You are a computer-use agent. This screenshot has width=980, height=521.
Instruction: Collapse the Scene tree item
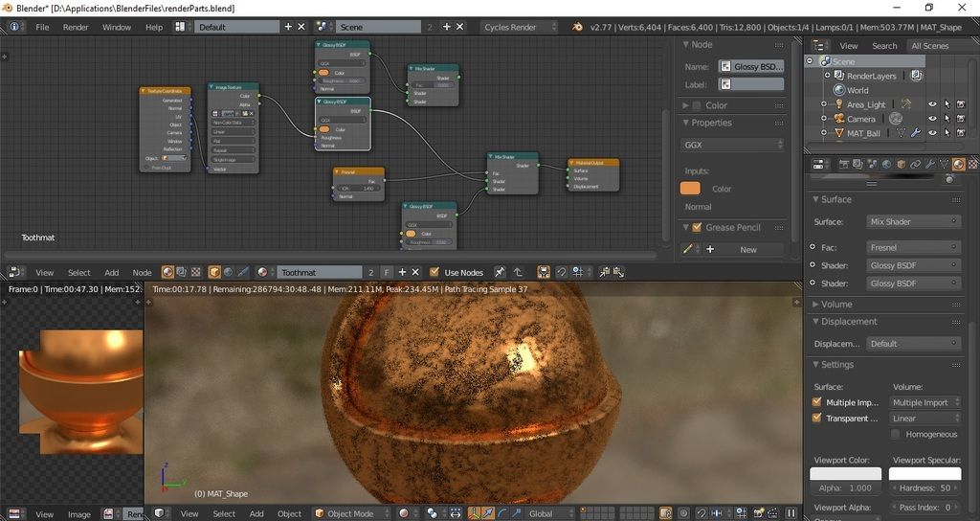point(810,60)
